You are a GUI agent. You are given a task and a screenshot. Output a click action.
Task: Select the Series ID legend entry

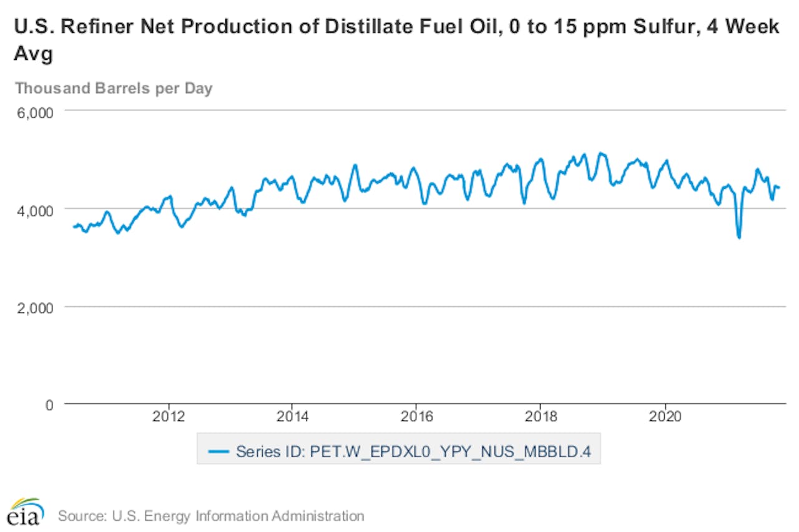[414, 451]
